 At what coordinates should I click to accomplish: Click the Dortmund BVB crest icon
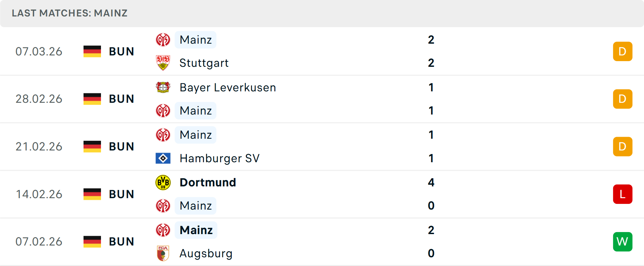tap(163, 182)
